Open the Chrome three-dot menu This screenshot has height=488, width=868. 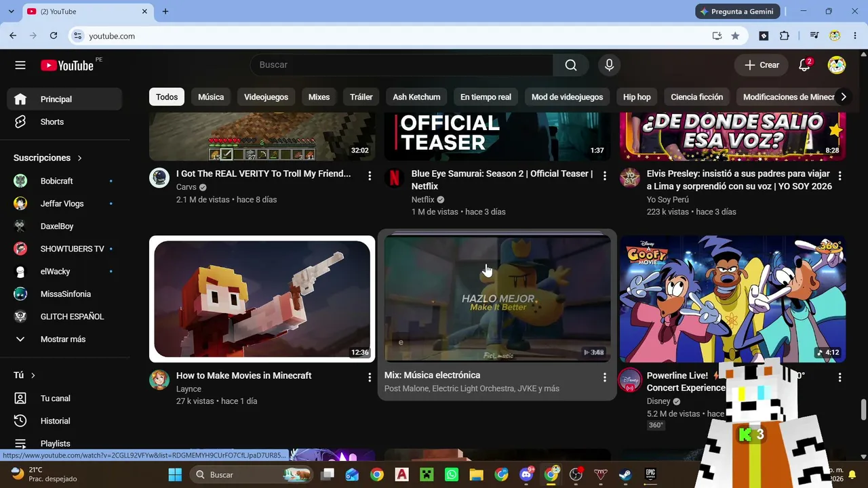854,36
